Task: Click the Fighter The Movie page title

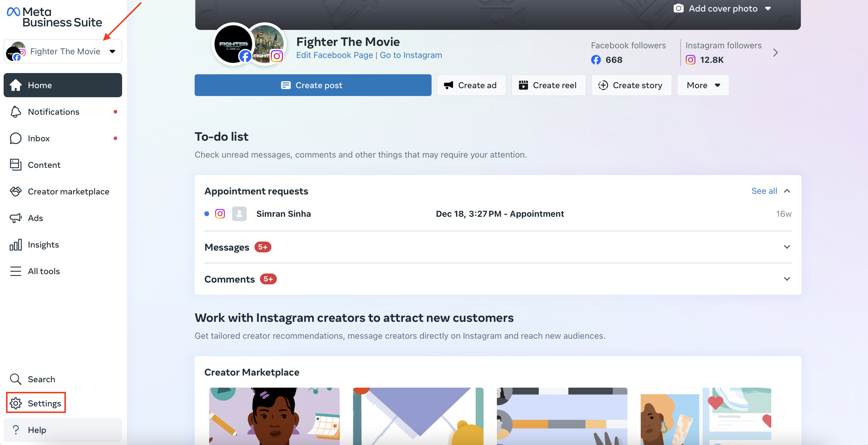Action: point(348,42)
